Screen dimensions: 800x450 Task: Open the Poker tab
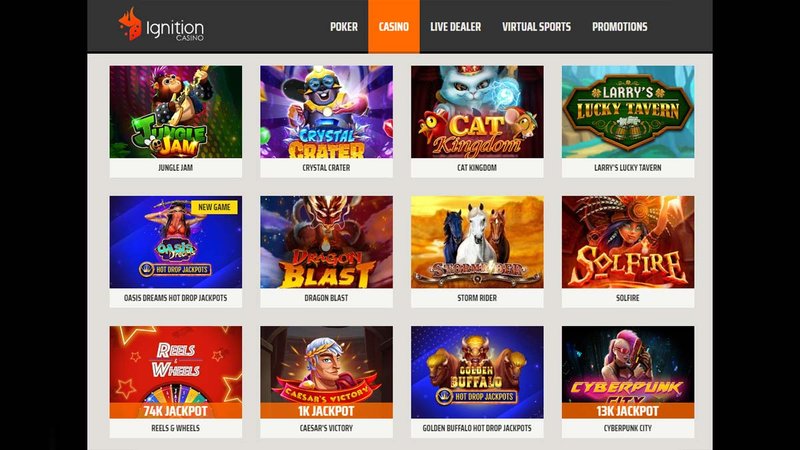(343, 27)
